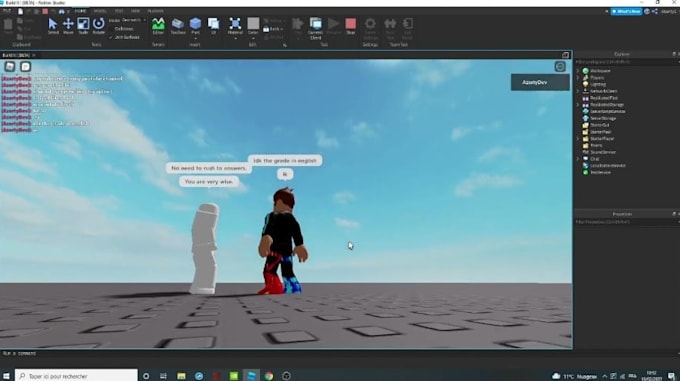Click the gray Color swatch in ribbon
The width and height of the screenshot is (680, 381).
coord(253,23)
